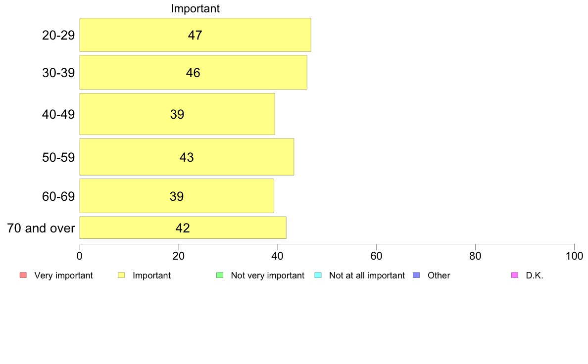Click the 70 and over axis label
This screenshot has width=588, height=364.
tap(41, 228)
